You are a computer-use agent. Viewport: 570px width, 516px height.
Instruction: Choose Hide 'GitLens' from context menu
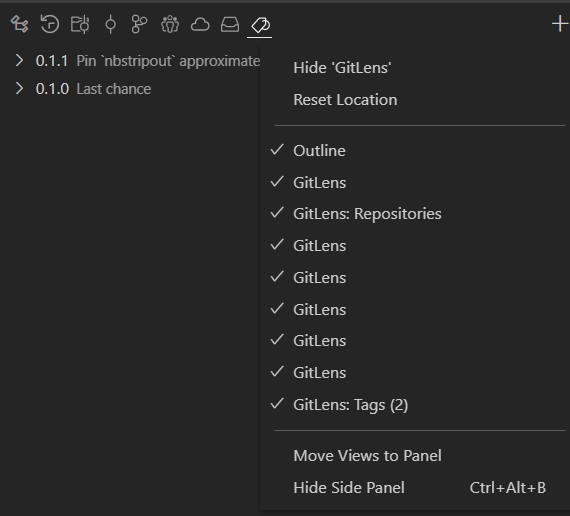[x=415, y=68]
